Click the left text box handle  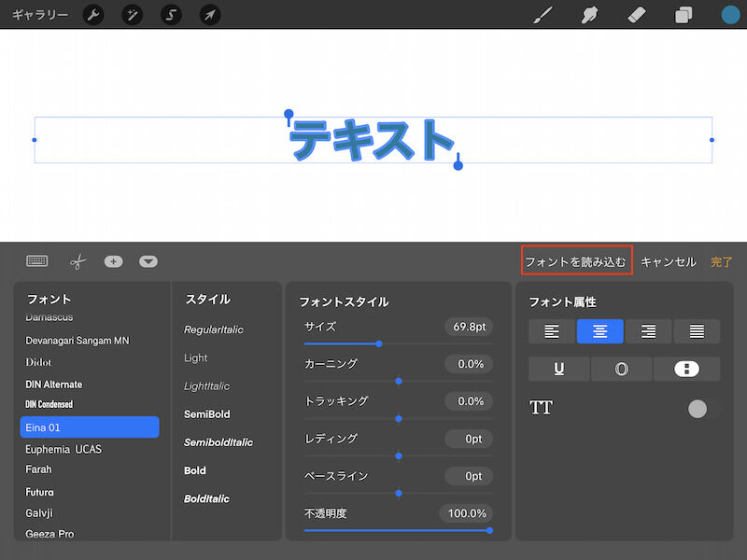point(35,140)
